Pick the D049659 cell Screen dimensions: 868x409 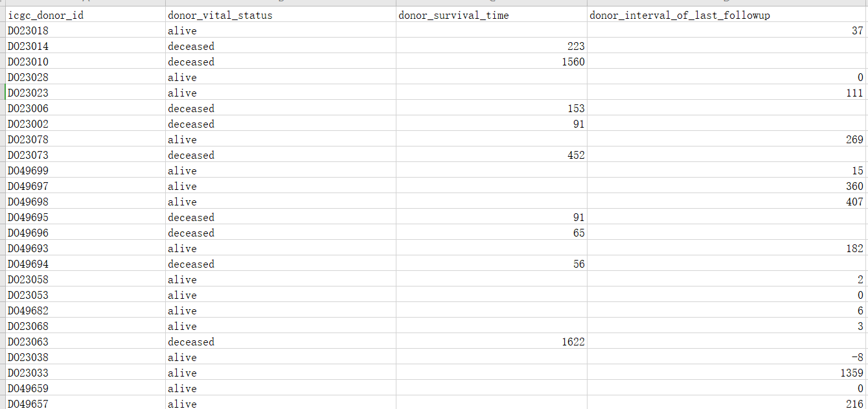pyautogui.click(x=85, y=388)
